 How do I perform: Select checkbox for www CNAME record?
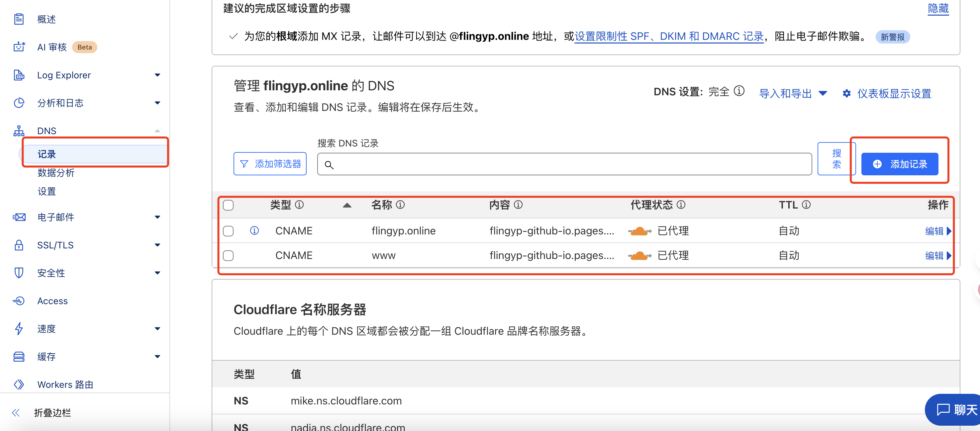(x=228, y=255)
